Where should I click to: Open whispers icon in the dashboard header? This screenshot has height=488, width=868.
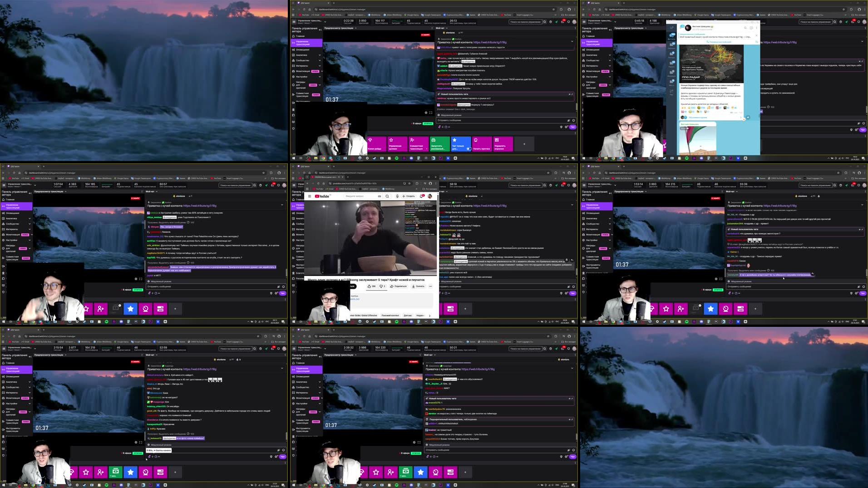click(551, 22)
